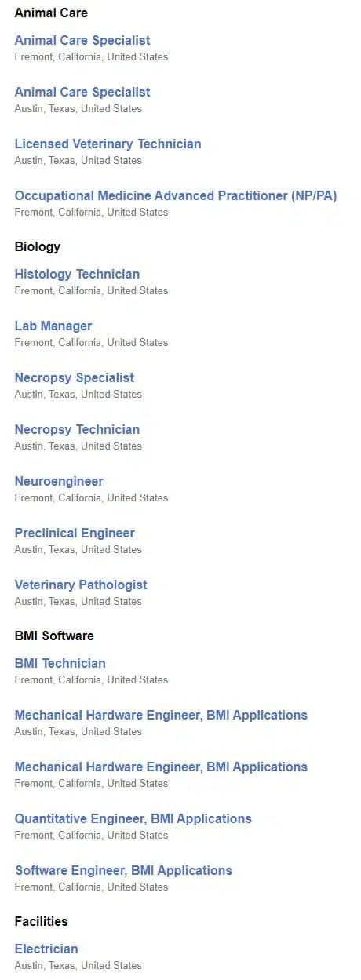This screenshot has width=361, height=980.
Task: View the Lab Manager position
Action: [53, 326]
